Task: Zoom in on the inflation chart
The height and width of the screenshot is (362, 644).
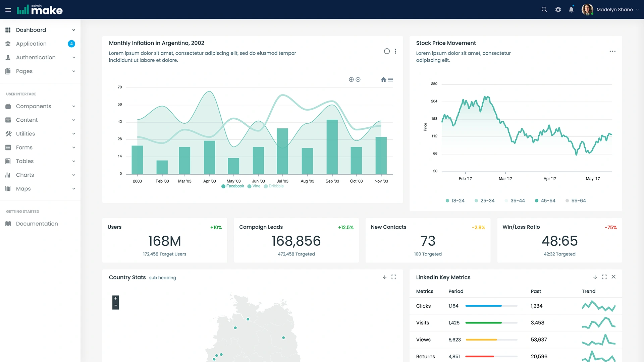Action: coord(351,79)
